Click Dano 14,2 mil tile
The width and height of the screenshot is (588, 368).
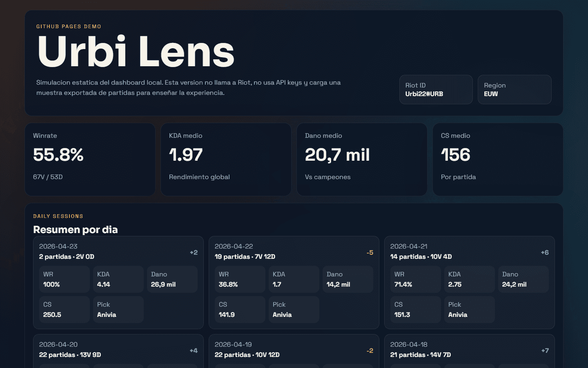click(348, 279)
